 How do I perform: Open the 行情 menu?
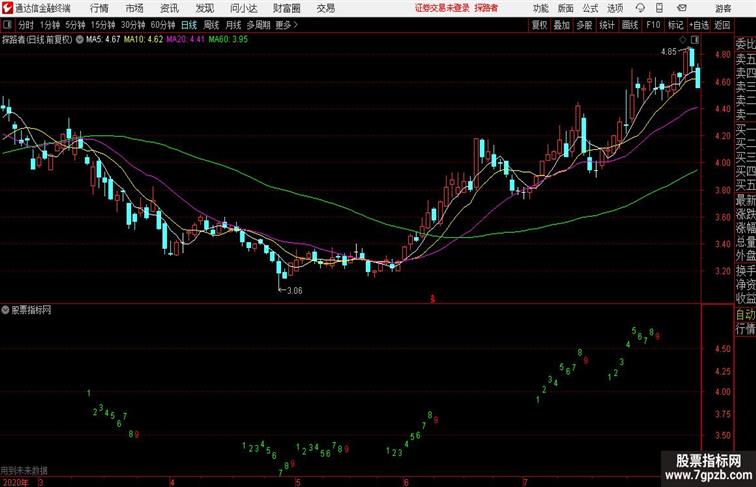[x=99, y=8]
